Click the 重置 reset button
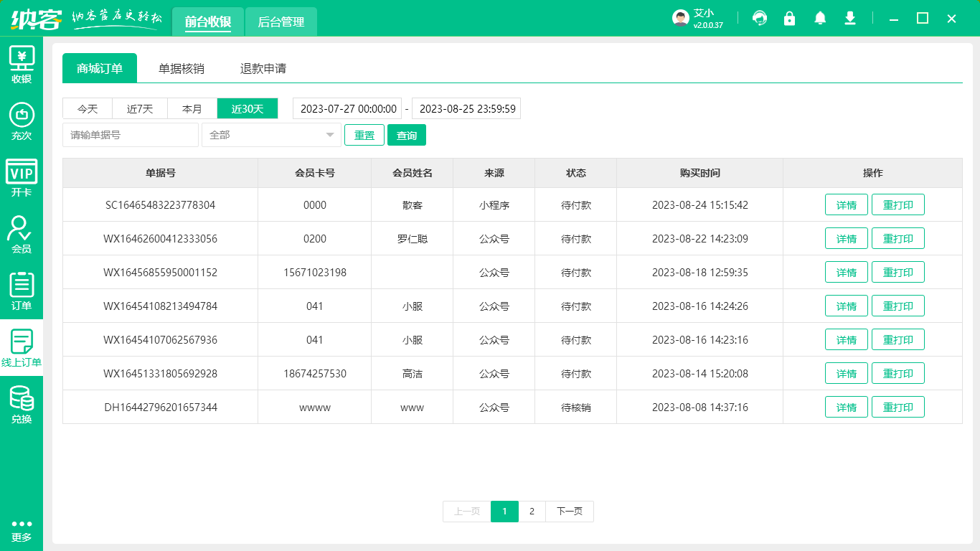The height and width of the screenshot is (551, 980). [x=364, y=135]
